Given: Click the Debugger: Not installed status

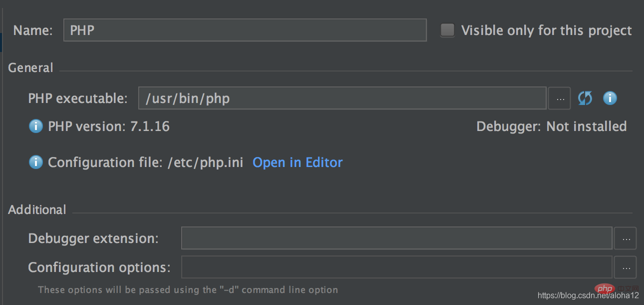Looking at the screenshot, I should point(552,126).
